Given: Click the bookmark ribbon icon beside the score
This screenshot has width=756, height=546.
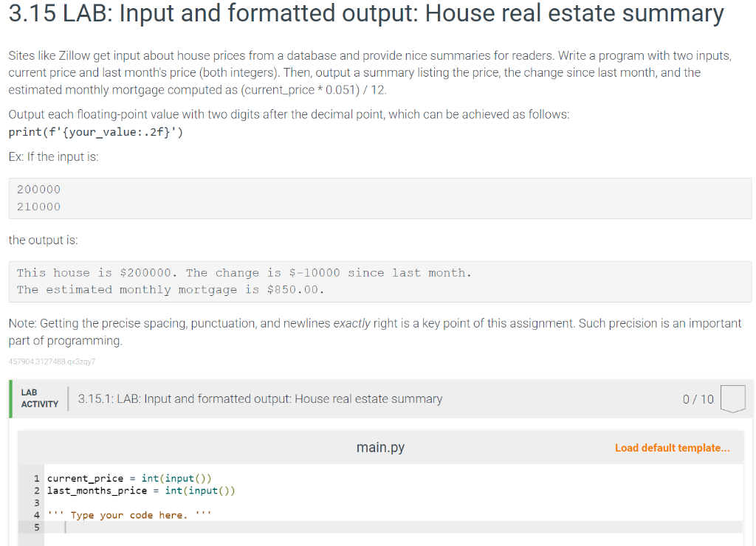Looking at the screenshot, I should [x=732, y=398].
